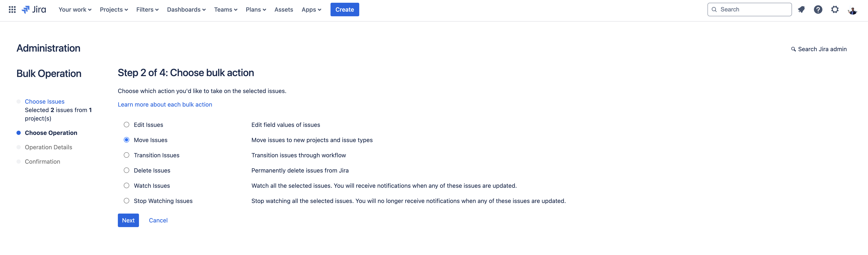Select the Edit Issues radio button
Screen dimensions: 868x255
[x=126, y=125]
